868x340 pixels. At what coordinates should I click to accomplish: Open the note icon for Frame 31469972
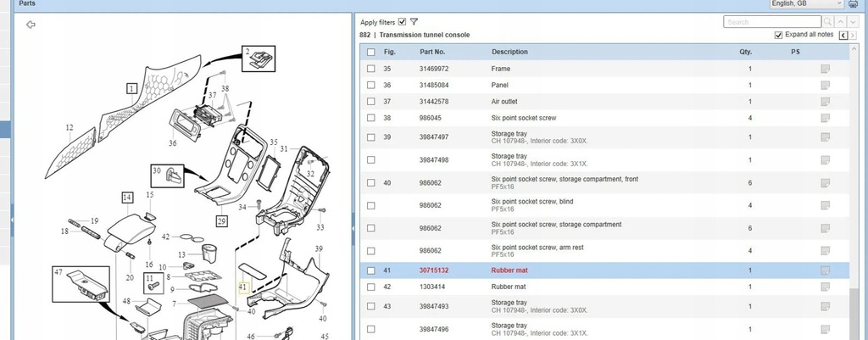click(826, 69)
